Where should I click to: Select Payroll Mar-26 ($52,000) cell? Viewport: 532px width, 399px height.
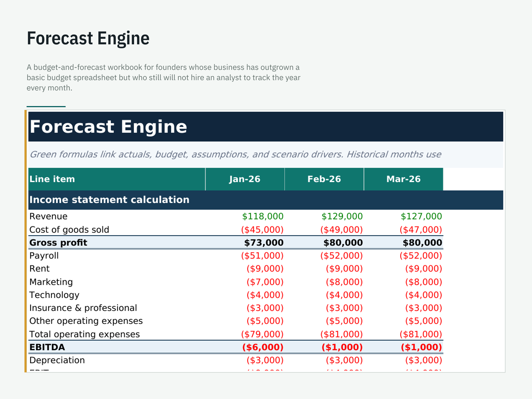pyautogui.click(x=421, y=256)
